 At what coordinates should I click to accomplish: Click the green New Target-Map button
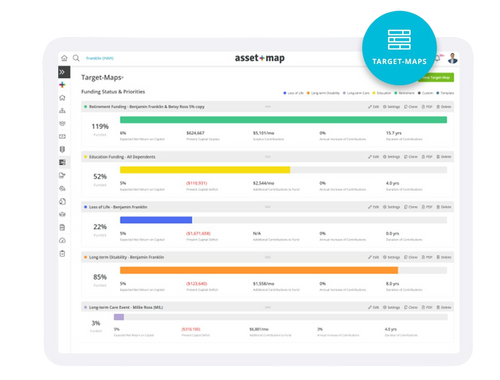point(436,77)
